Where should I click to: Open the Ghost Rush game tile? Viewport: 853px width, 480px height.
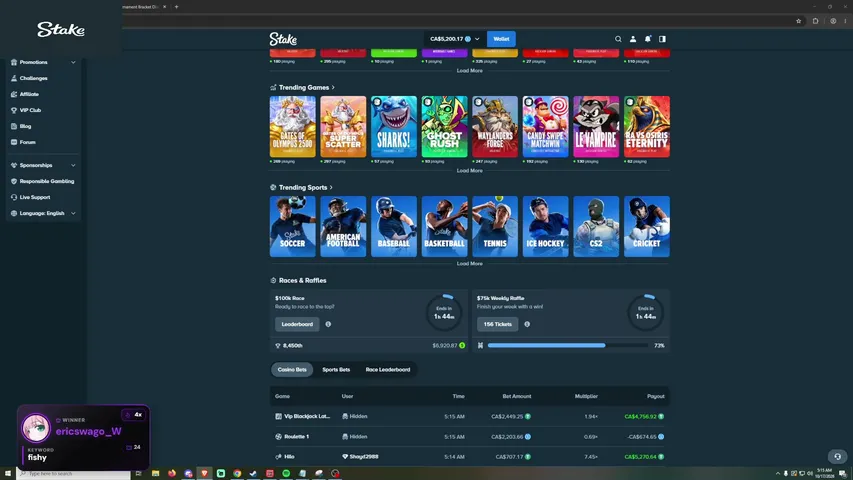click(x=444, y=127)
